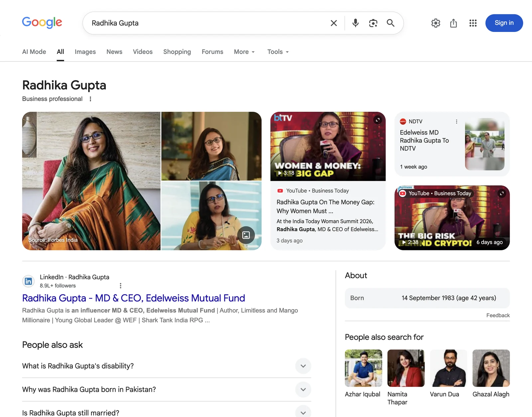Open the Google apps grid
The width and height of the screenshot is (532, 417).
(473, 23)
